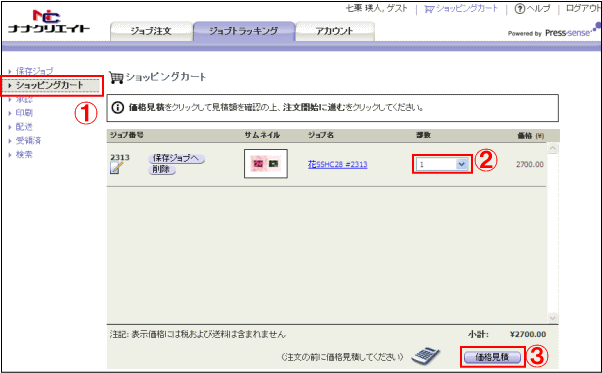
Task: Click the サムネイル column header
Action: 262,135
